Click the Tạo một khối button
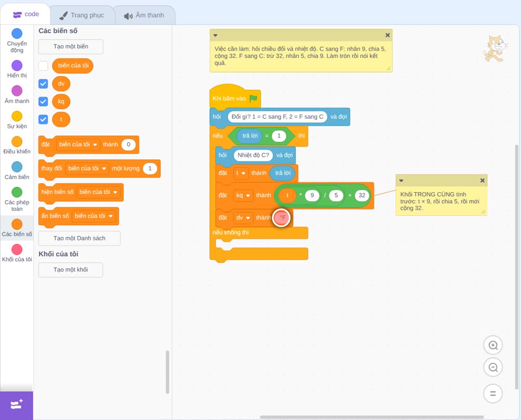This screenshot has height=420, width=521. [71, 270]
